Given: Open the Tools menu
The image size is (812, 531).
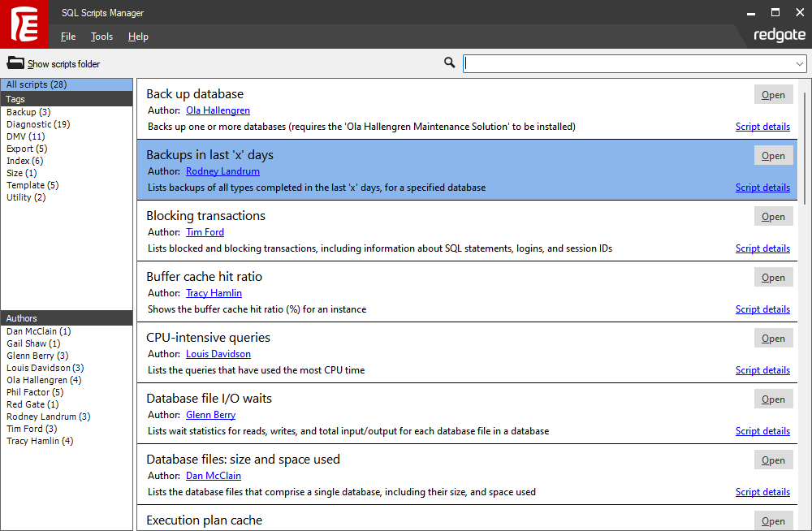Looking at the screenshot, I should point(101,37).
